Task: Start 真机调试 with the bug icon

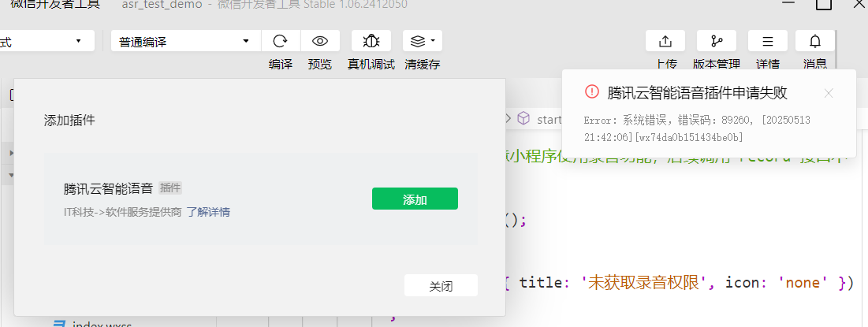Action: 371,41
